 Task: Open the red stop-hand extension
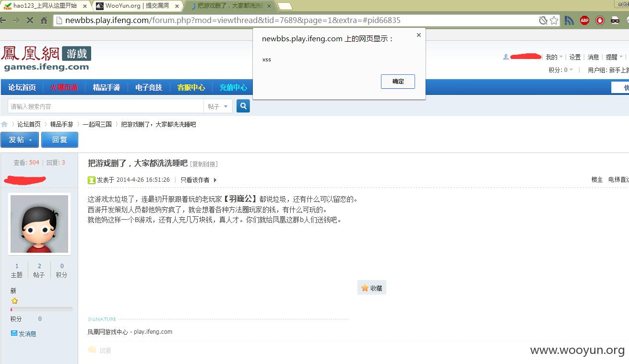click(x=600, y=20)
